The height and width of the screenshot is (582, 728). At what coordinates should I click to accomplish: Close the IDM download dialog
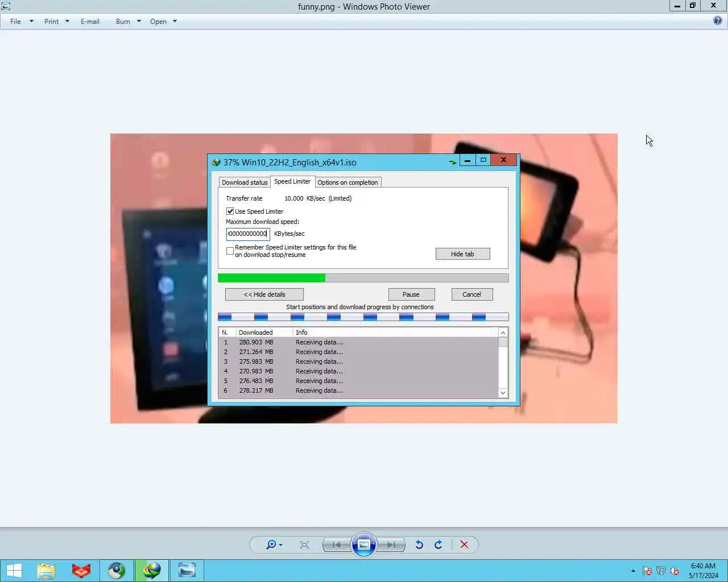(503, 160)
